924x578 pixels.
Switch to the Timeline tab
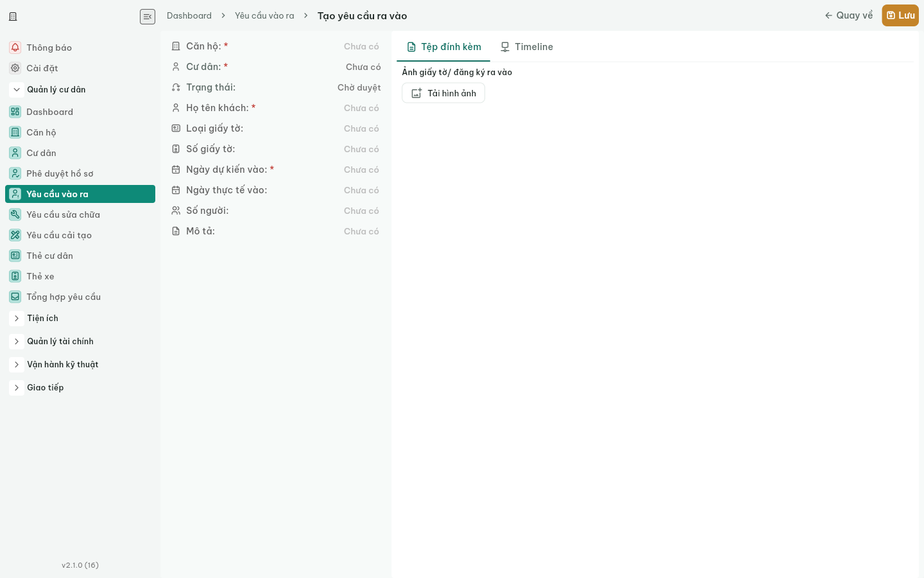(526, 47)
